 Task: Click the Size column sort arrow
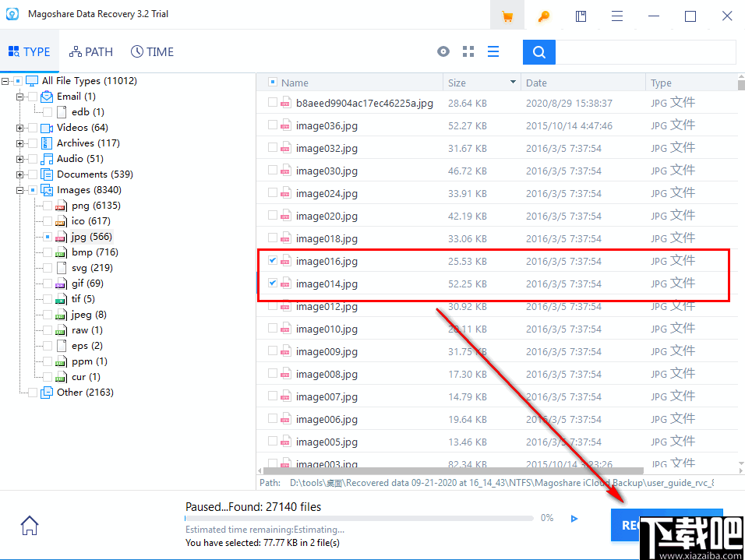[x=513, y=83]
